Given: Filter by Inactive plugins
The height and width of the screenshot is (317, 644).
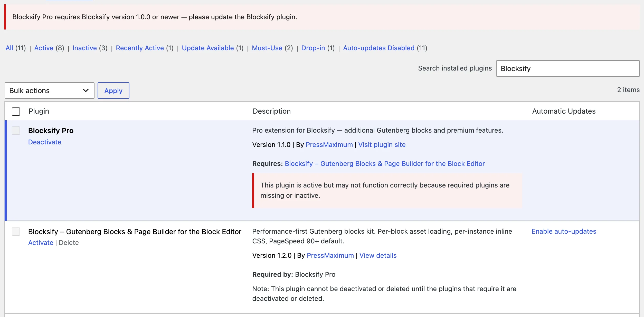Looking at the screenshot, I should click(x=85, y=48).
